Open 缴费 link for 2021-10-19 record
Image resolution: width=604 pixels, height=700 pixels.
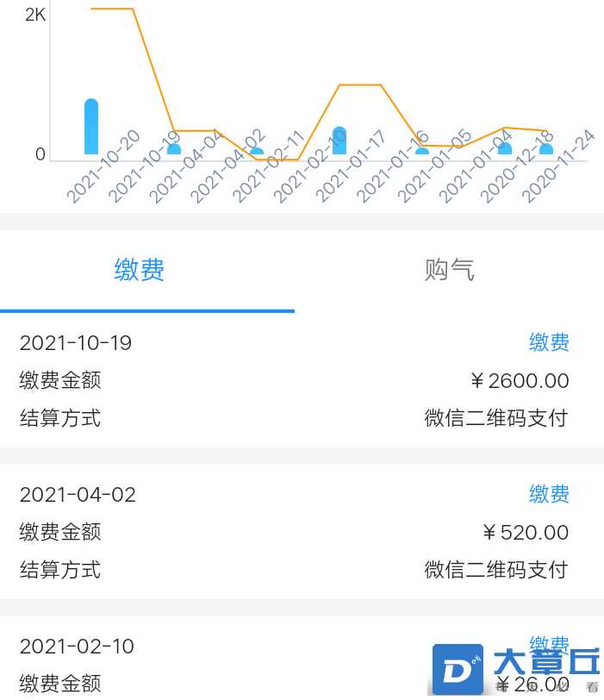[549, 342]
